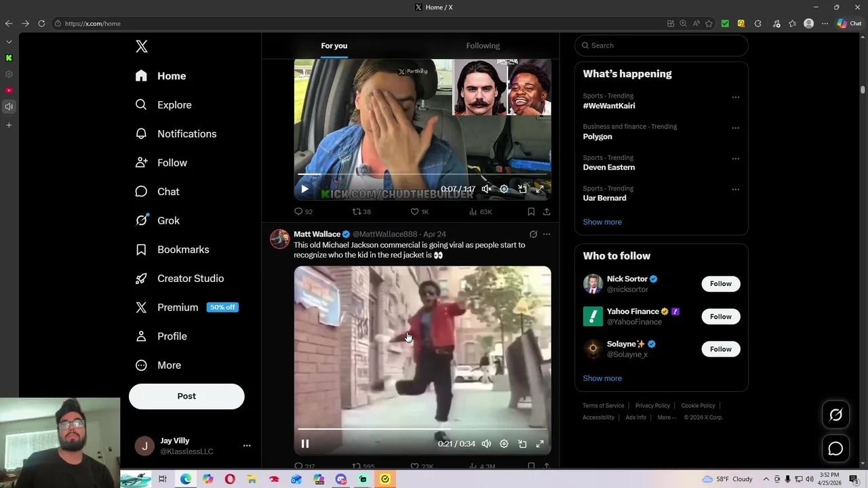Open Uar Bernard trend options
The image size is (868, 488).
click(x=735, y=189)
